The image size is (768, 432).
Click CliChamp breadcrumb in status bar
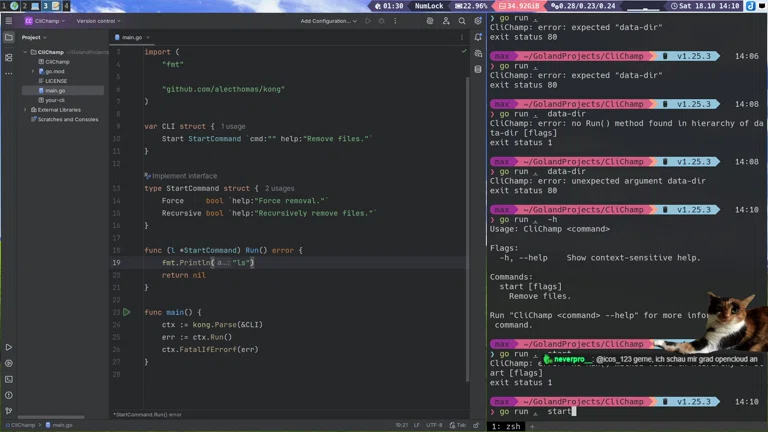pyautogui.click(x=21, y=425)
